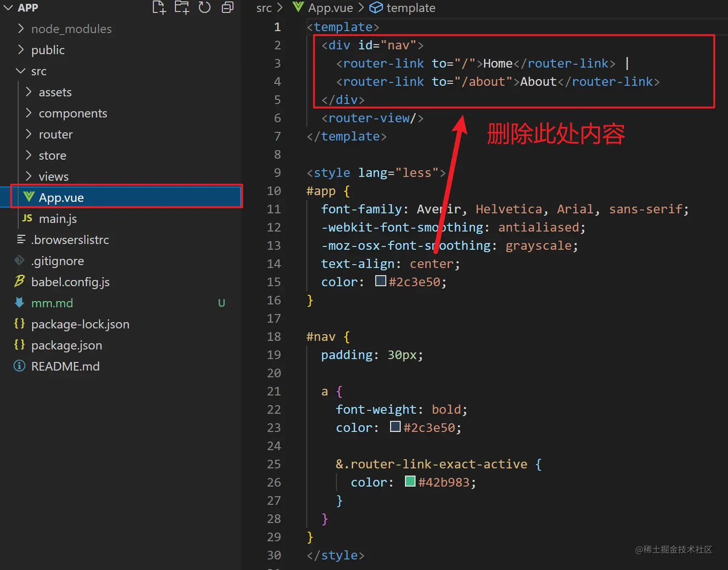Image resolution: width=728 pixels, height=570 pixels.
Task: Click the 'template' breadcrumb segment
Action: 411,8
